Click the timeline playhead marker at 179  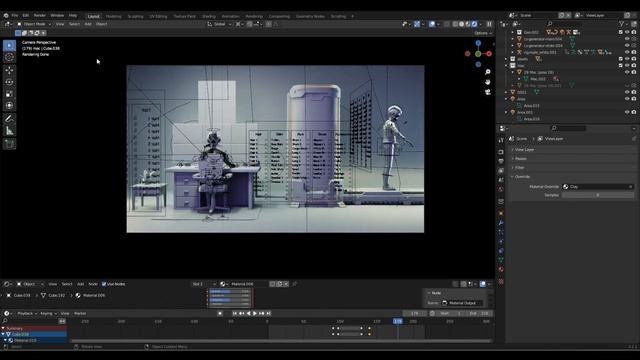click(398, 321)
